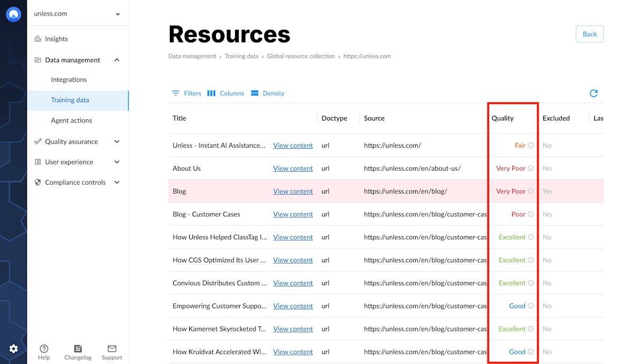
Task: Open the settings gear icon
Action: coord(13,349)
